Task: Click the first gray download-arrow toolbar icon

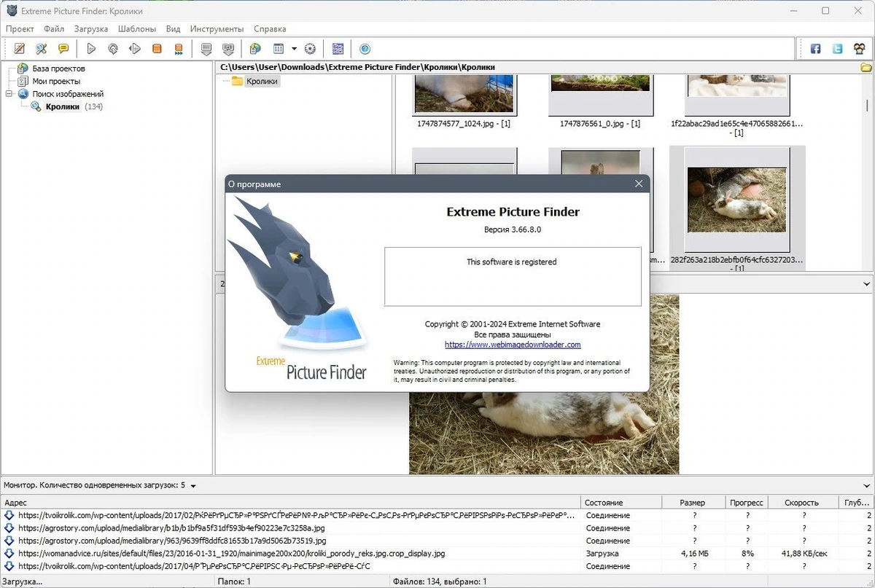Action: (206, 49)
